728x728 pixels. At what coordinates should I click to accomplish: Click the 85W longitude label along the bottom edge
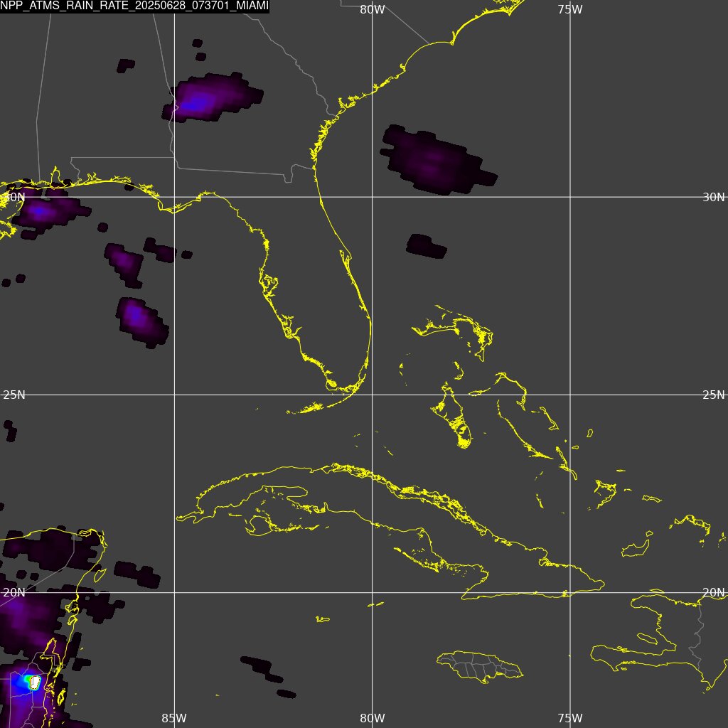(x=174, y=718)
